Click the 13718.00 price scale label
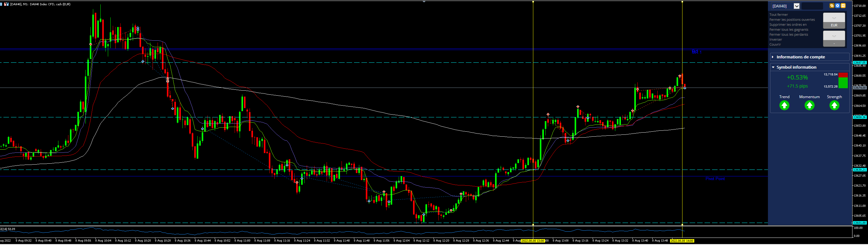868x245 pixels. click(x=860, y=6)
